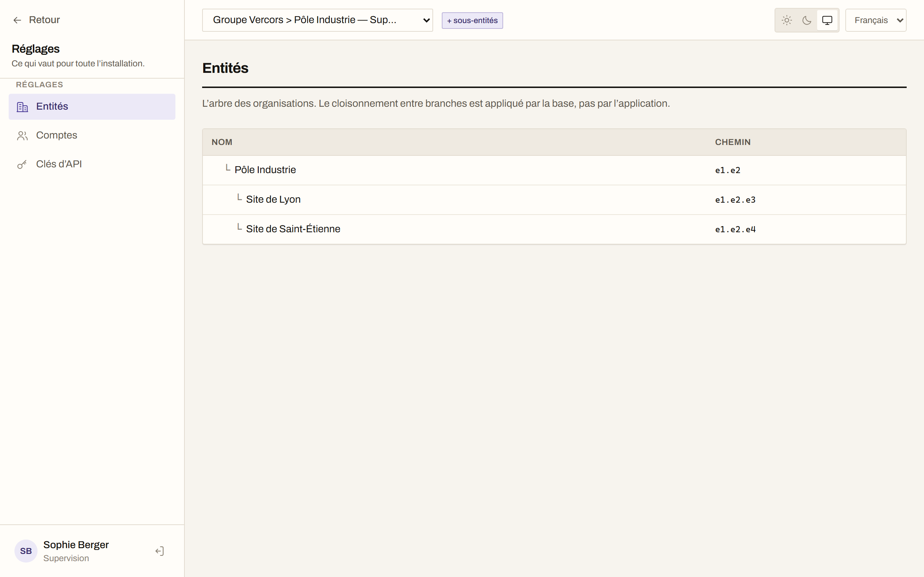Click the Comptes people icon
Viewport: 924px width, 577px height.
coord(22,136)
